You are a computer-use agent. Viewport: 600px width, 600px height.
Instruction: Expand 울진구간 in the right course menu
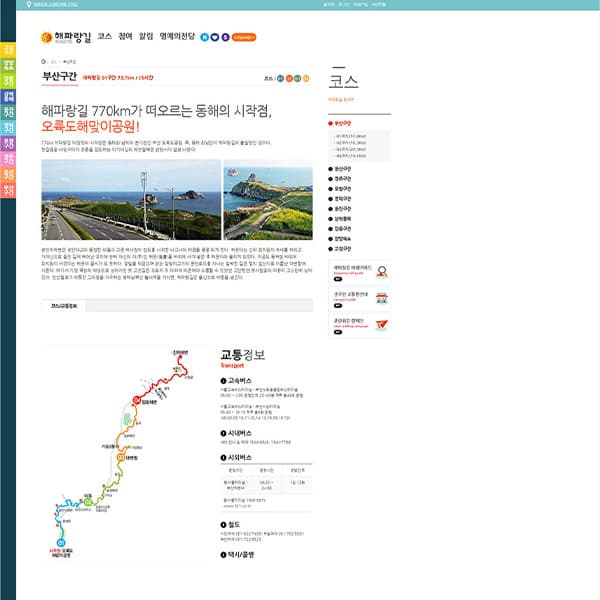click(340, 209)
